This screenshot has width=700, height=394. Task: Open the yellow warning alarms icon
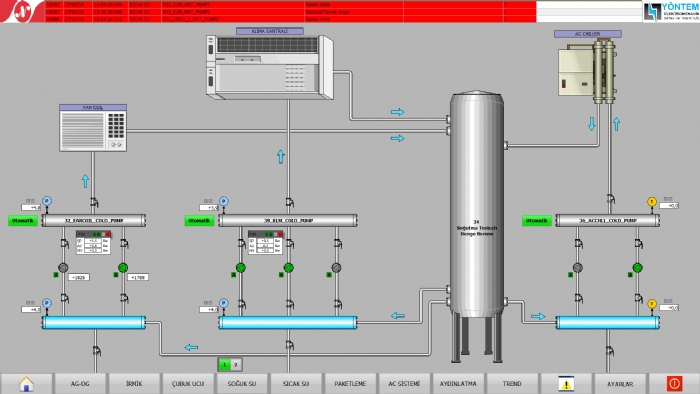pyautogui.click(x=566, y=384)
